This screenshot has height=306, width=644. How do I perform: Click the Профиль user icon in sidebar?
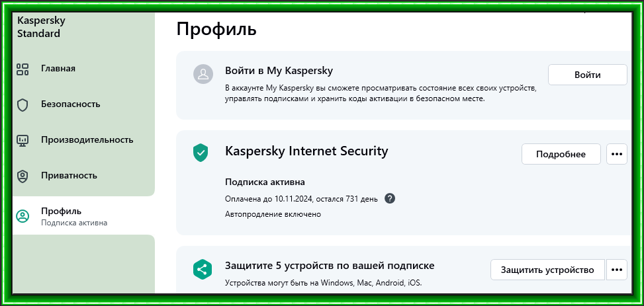pos(23,216)
